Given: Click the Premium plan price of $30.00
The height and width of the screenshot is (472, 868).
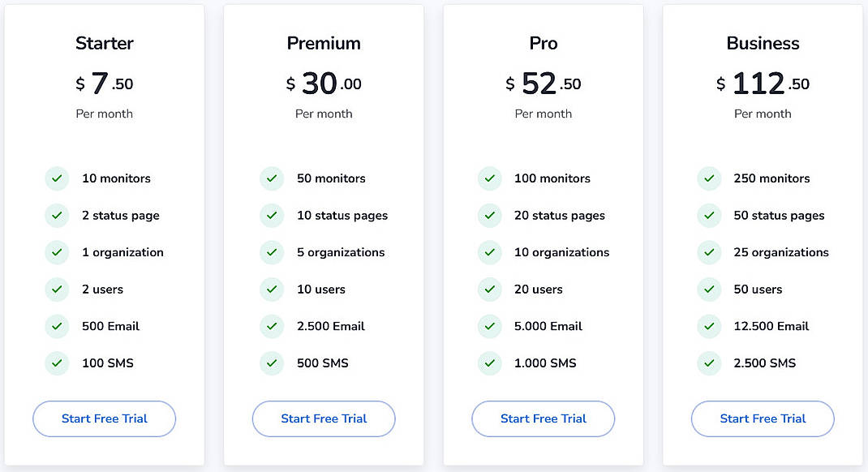Looking at the screenshot, I should point(324,83).
